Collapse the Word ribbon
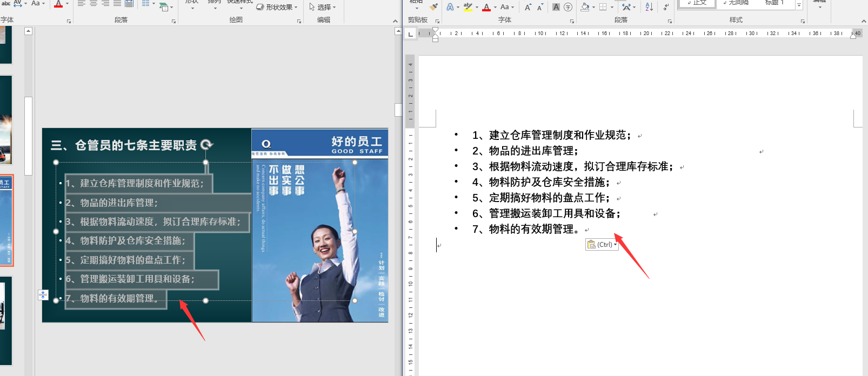868x376 pixels. click(863, 21)
